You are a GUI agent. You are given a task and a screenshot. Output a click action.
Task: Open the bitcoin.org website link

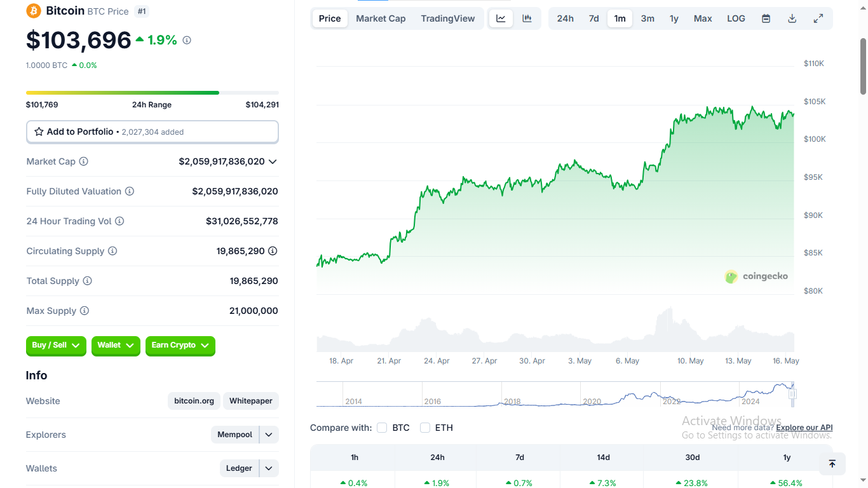194,401
